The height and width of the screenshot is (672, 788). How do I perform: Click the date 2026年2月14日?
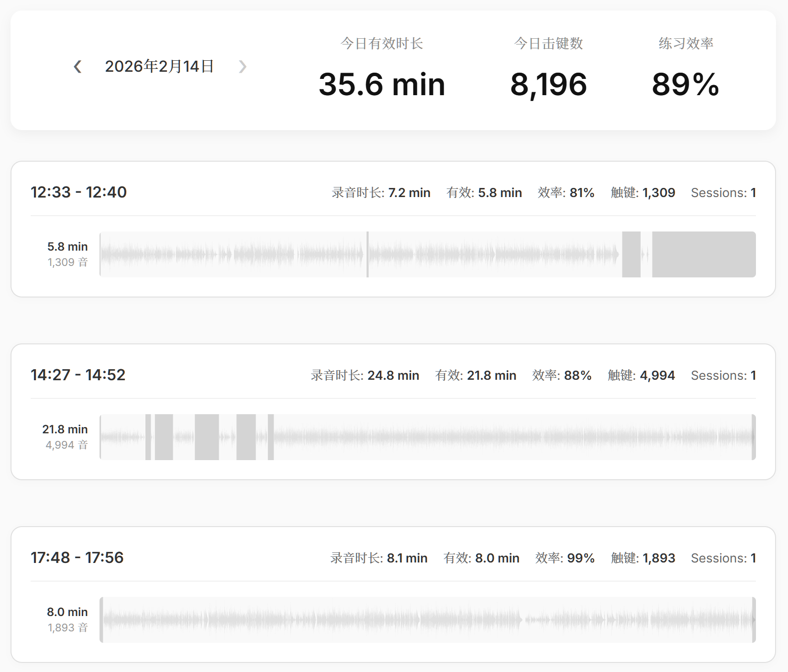[x=159, y=66]
